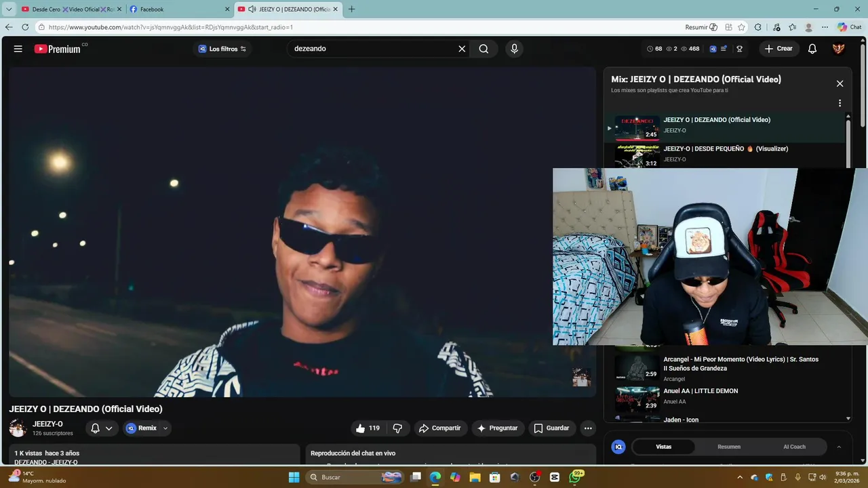Open the Mix playlist three-dot options
The width and height of the screenshot is (868, 488).
click(840, 103)
